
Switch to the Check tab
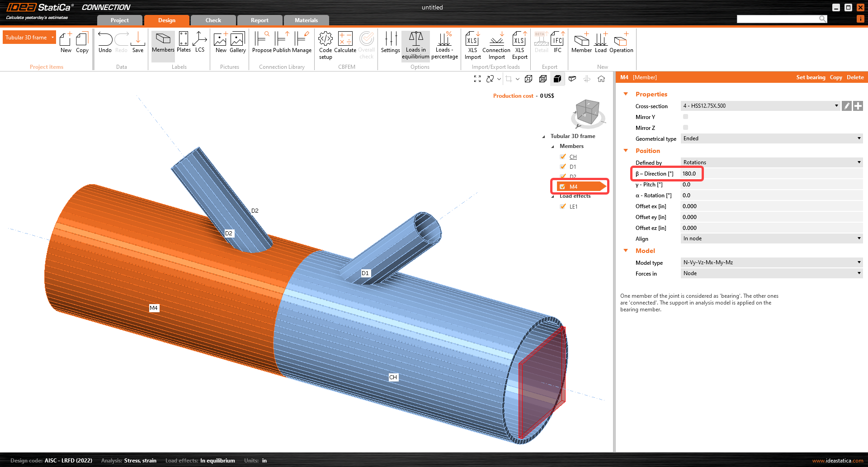(213, 20)
